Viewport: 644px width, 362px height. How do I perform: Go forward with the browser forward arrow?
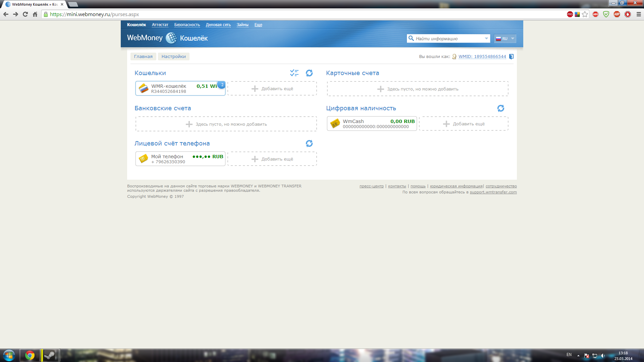pos(15,14)
